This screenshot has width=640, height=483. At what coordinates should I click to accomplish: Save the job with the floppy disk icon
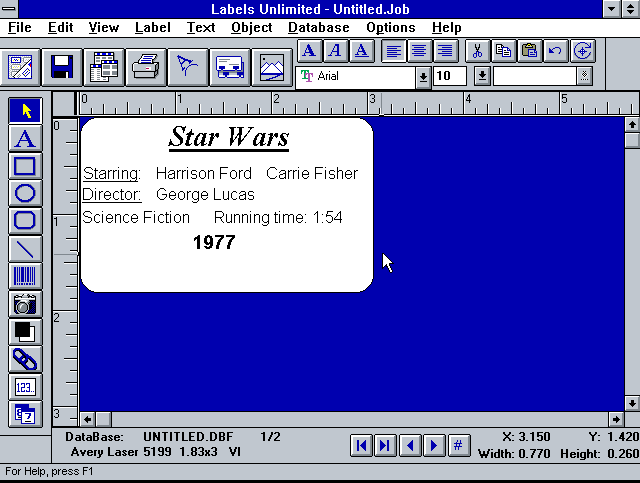coord(62,67)
